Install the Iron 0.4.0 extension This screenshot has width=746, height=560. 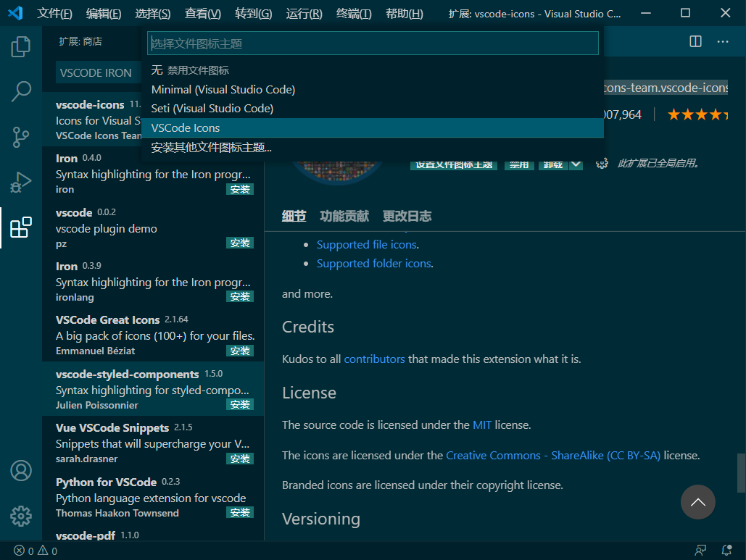[240, 189]
